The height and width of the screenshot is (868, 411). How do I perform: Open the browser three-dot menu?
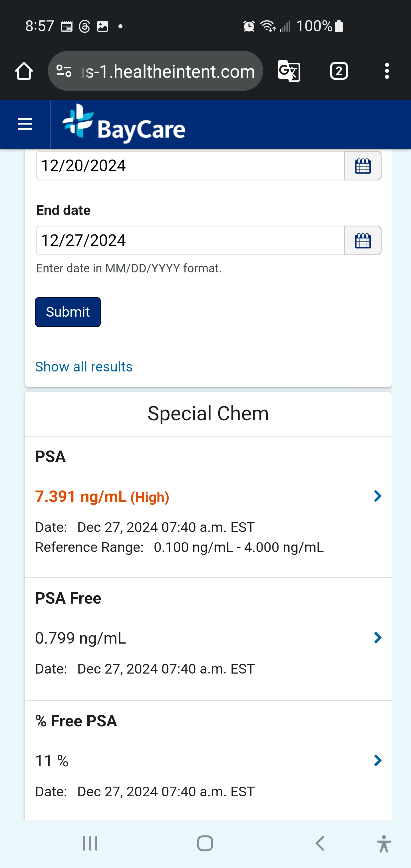[387, 71]
